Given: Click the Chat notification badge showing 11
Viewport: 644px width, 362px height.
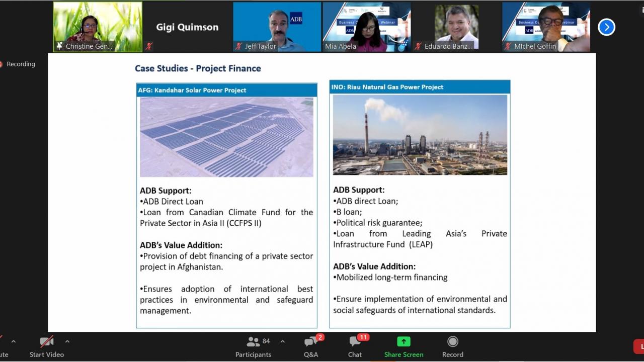Looking at the screenshot, I should click(x=363, y=337).
